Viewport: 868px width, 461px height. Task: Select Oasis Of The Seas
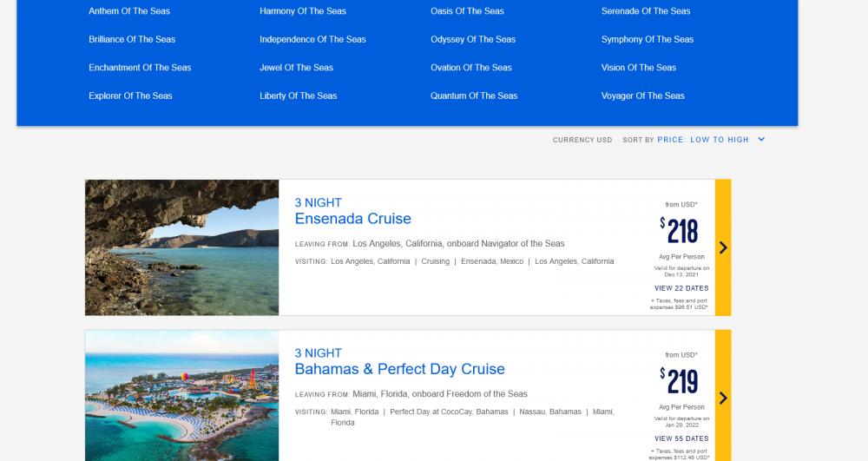(x=467, y=11)
